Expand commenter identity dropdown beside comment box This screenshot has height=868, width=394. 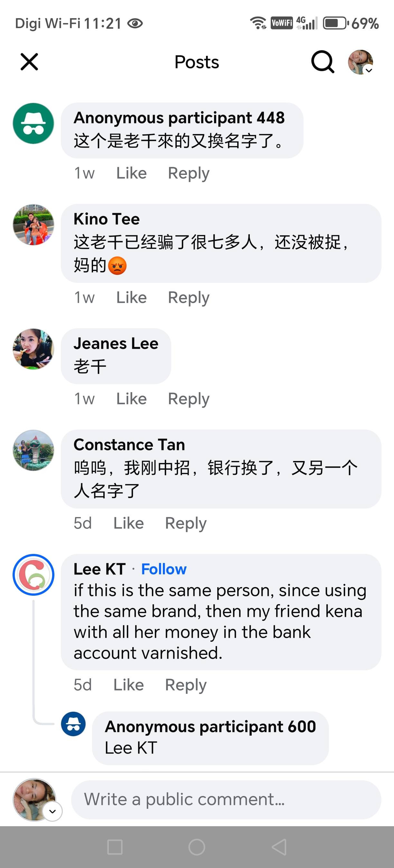(x=52, y=811)
